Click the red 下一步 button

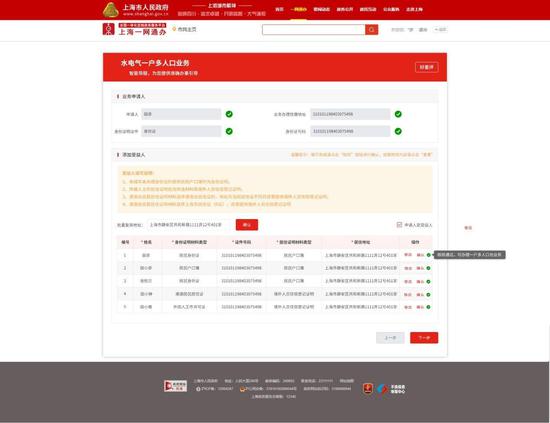[424, 338]
